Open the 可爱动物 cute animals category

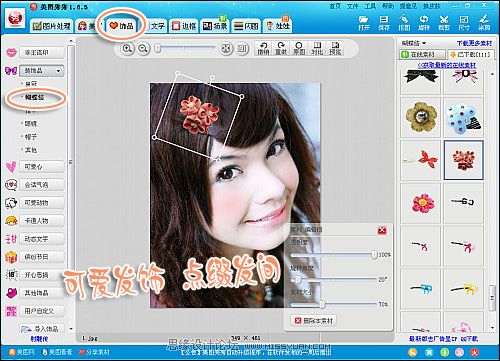click(x=42, y=202)
